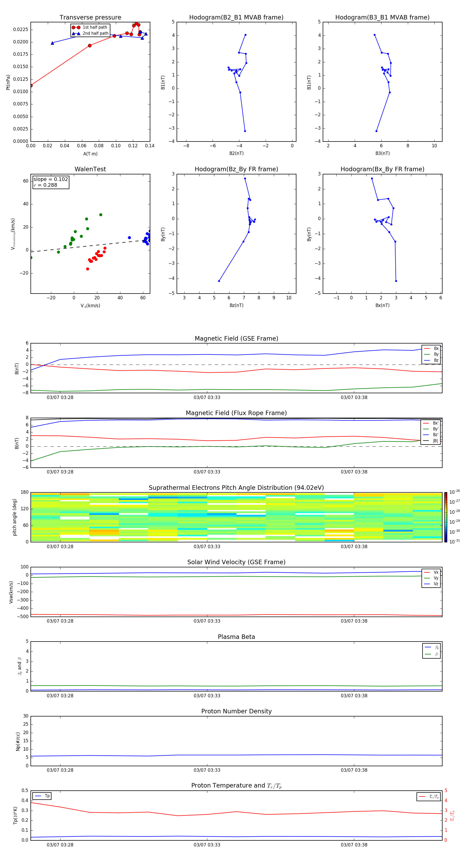Select the "B2(nT)" axis label

(236, 154)
